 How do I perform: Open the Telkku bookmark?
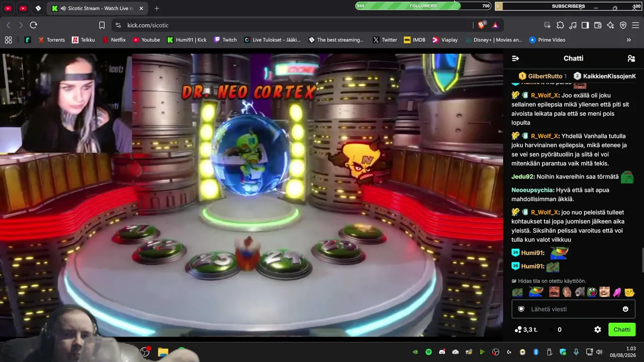click(83, 40)
